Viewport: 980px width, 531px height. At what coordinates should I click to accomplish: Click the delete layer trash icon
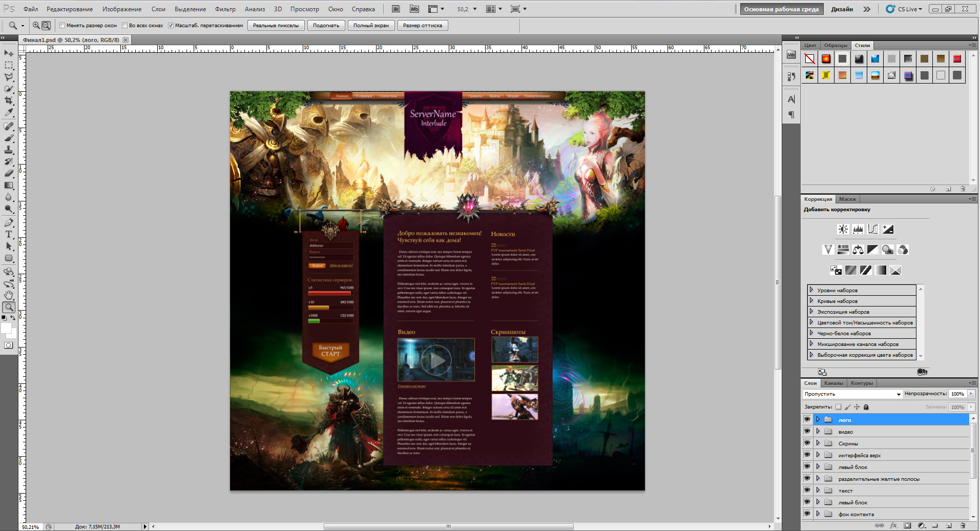(963, 525)
